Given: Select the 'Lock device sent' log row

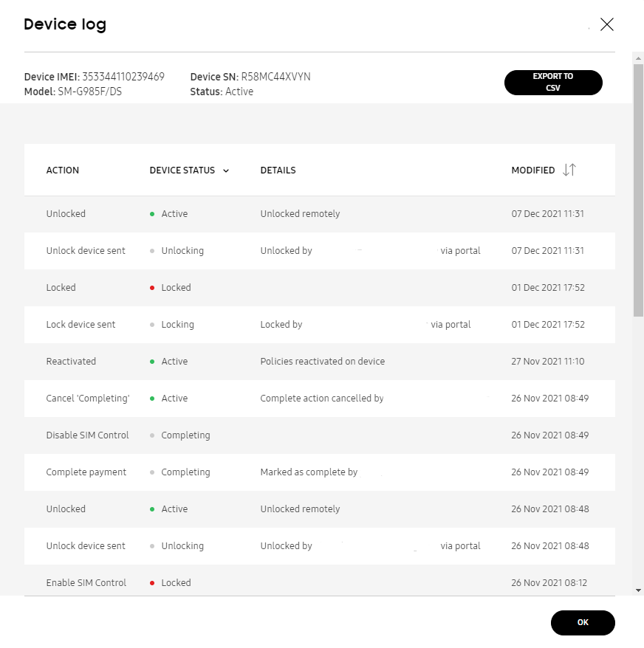Looking at the screenshot, I should (319, 325).
